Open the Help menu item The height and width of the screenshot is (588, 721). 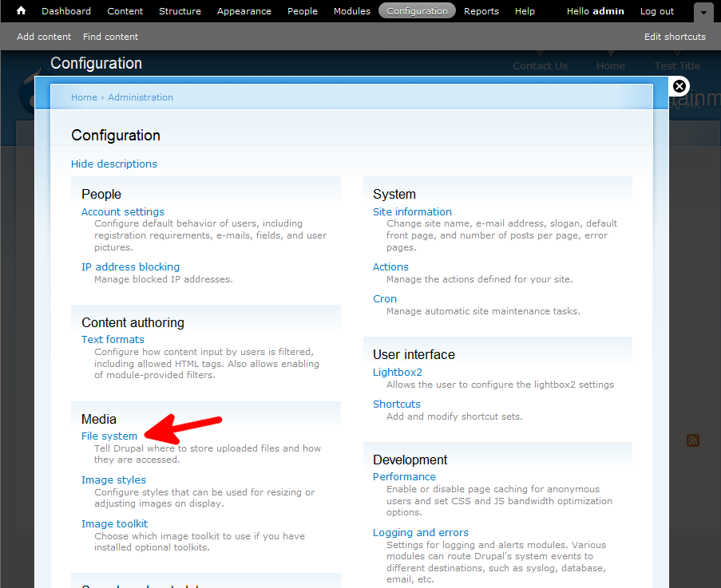525,11
